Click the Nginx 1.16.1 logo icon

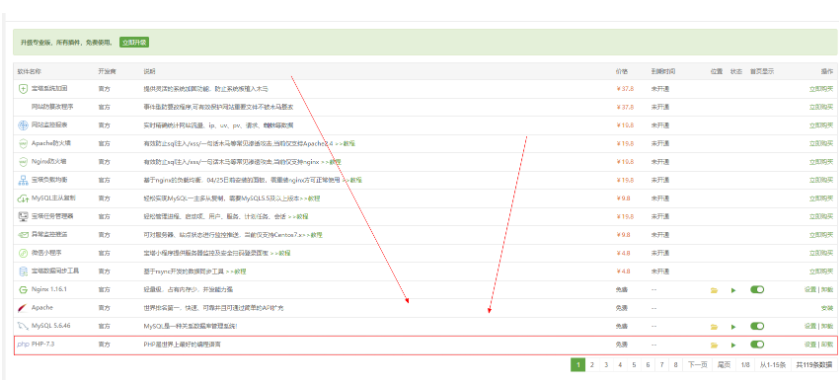point(23,290)
